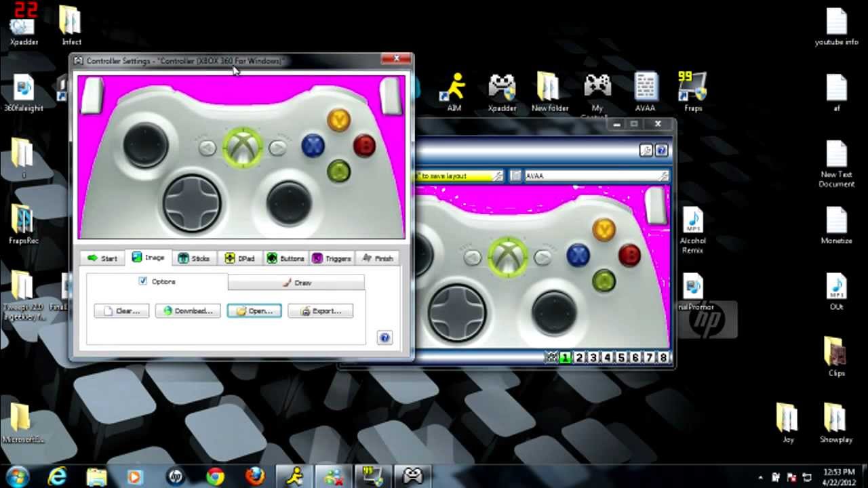
Task: Select the Clips folder on desktop
Action: pyautogui.click(x=836, y=357)
